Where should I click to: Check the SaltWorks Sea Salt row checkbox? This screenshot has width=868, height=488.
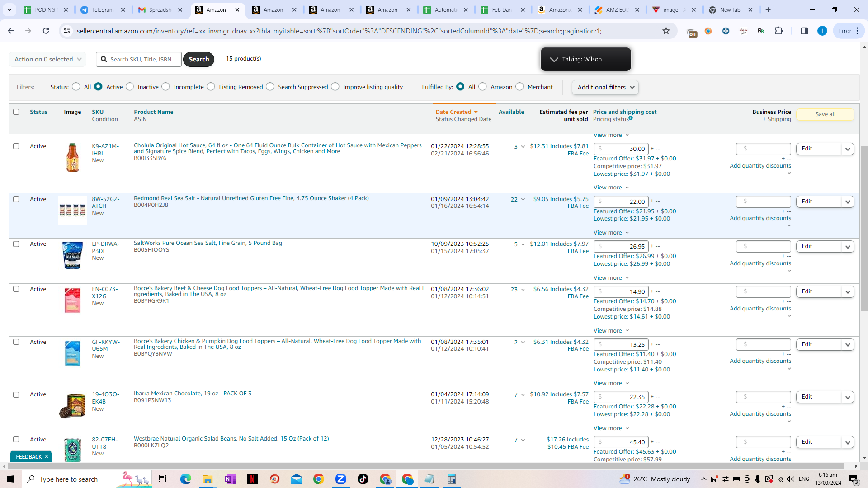click(x=16, y=244)
